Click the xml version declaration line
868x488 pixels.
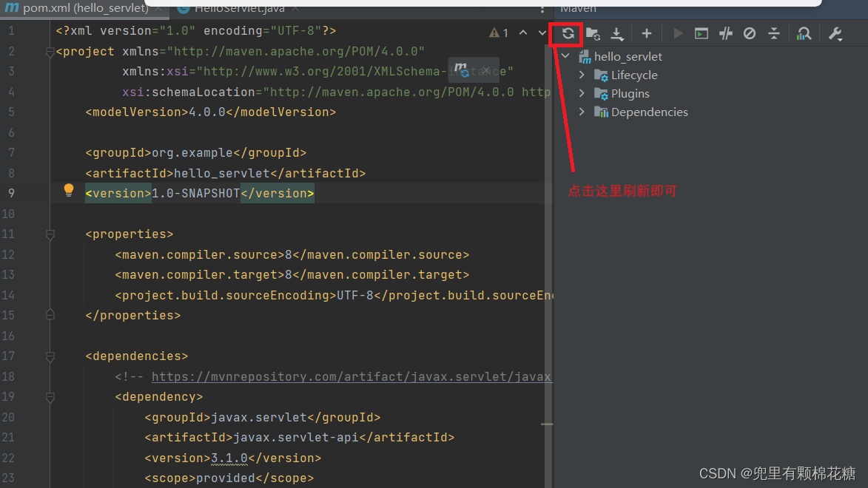[196, 31]
